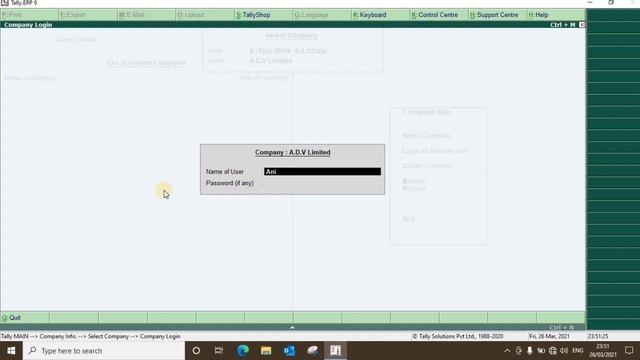The image size is (640, 360).
Task: Click the Tally MAIN breadcrumb path
Action: [x=91, y=336]
